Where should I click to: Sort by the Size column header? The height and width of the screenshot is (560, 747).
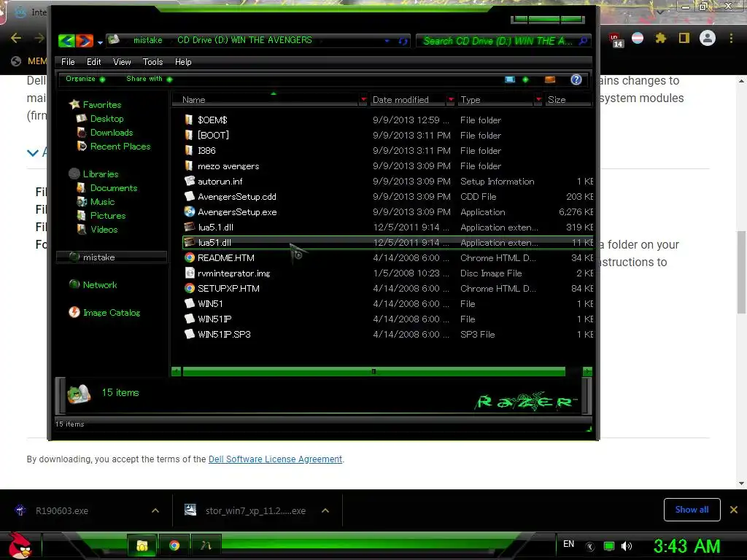568,99
